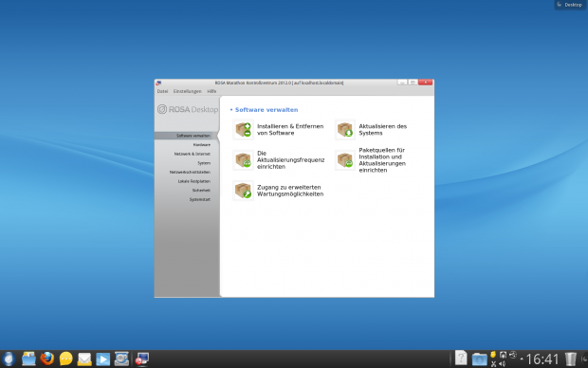This screenshot has width=588, height=368.
Task: Click the Paketquellen package sources icon
Action: click(345, 160)
